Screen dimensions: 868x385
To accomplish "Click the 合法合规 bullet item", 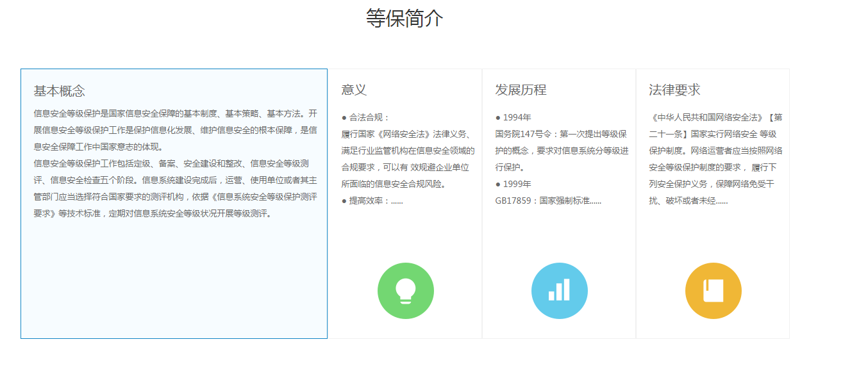I will click(x=366, y=118).
